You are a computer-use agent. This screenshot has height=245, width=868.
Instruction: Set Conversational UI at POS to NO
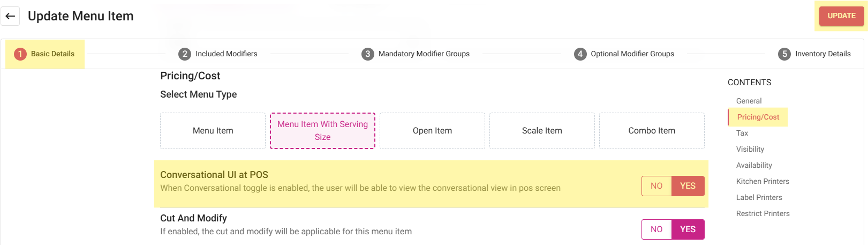(x=656, y=186)
